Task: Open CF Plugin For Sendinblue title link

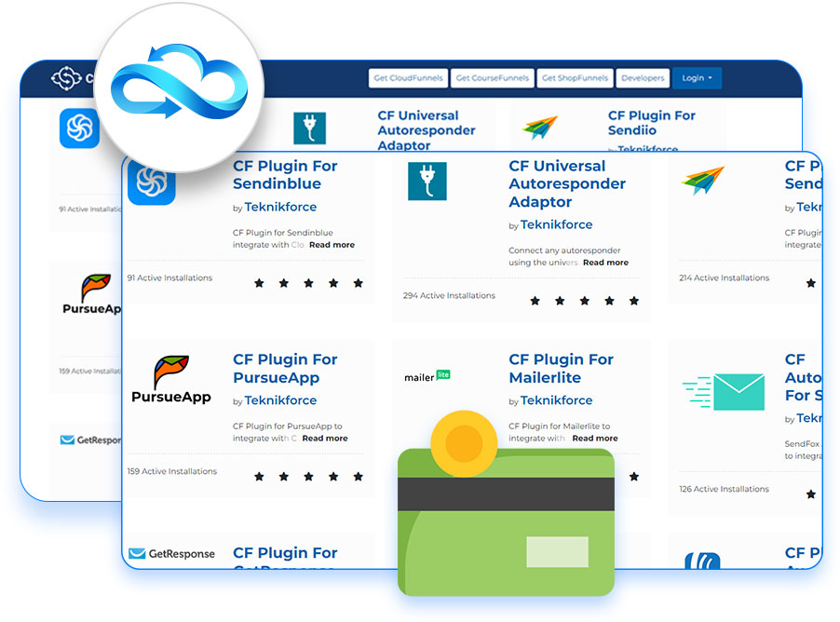Action: click(285, 175)
